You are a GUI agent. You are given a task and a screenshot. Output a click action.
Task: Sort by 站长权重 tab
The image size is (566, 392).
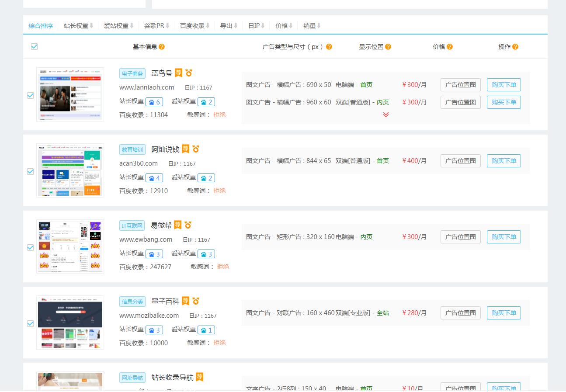click(x=79, y=26)
